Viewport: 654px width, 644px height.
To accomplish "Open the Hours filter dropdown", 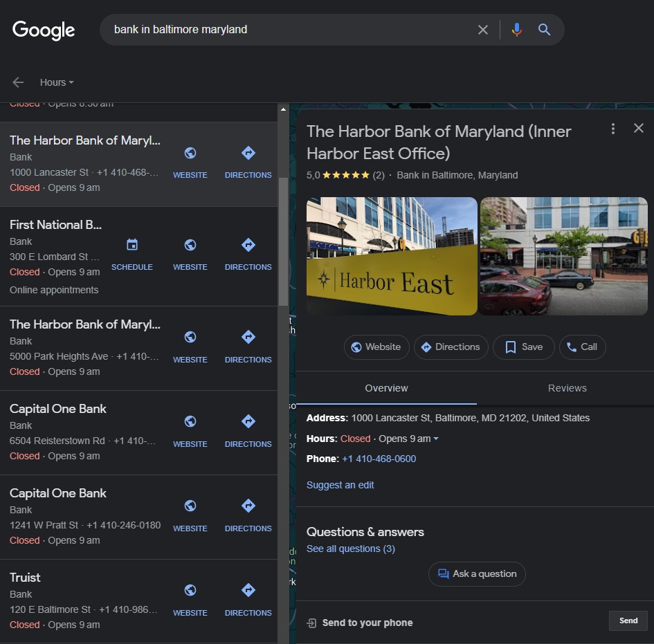I will (x=57, y=82).
